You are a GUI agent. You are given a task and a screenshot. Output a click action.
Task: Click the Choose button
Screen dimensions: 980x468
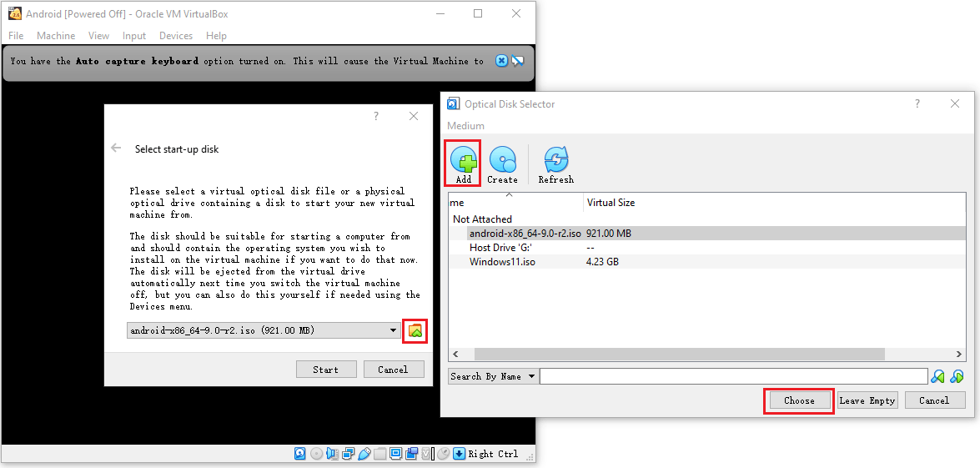pos(799,400)
